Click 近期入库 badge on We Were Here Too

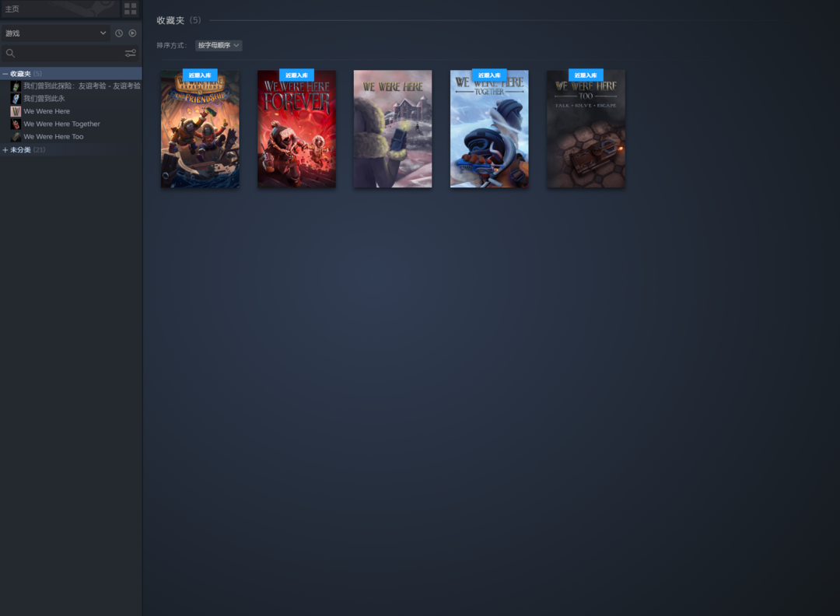(586, 75)
